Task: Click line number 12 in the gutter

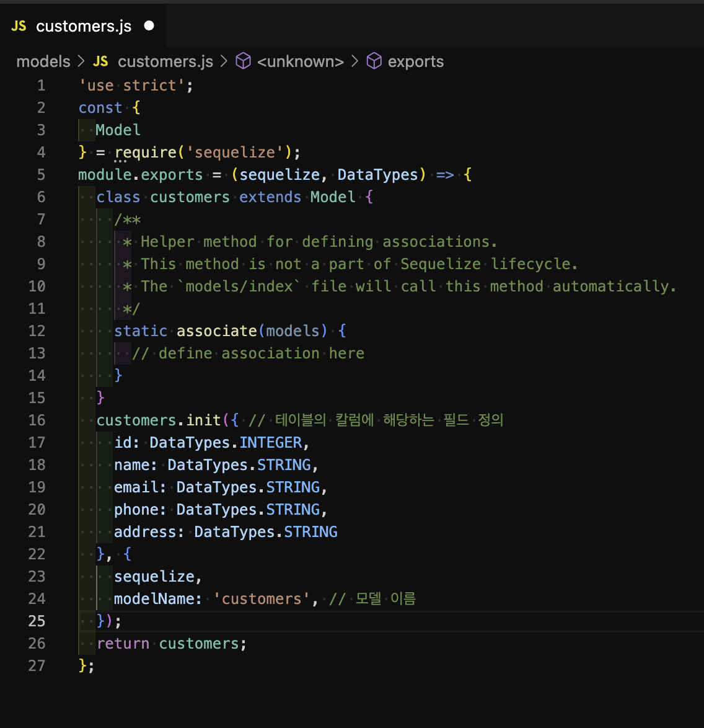Action: pyautogui.click(x=37, y=331)
